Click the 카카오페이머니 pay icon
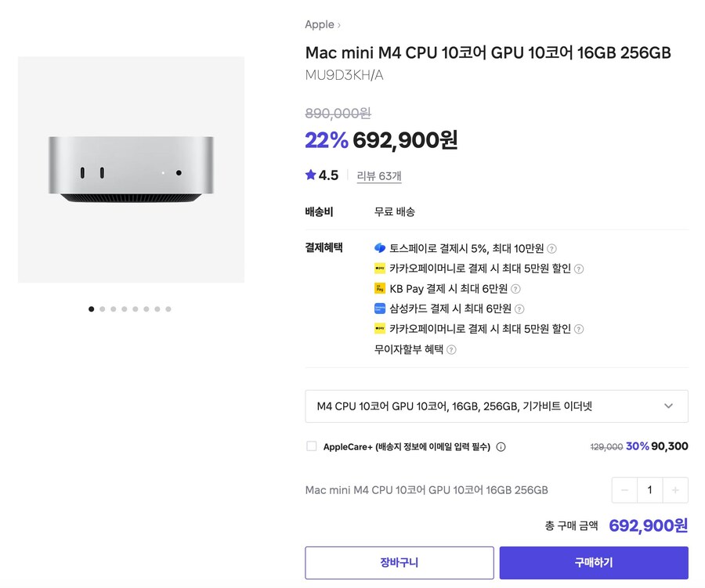The width and height of the screenshot is (705, 588). pyautogui.click(x=381, y=269)
